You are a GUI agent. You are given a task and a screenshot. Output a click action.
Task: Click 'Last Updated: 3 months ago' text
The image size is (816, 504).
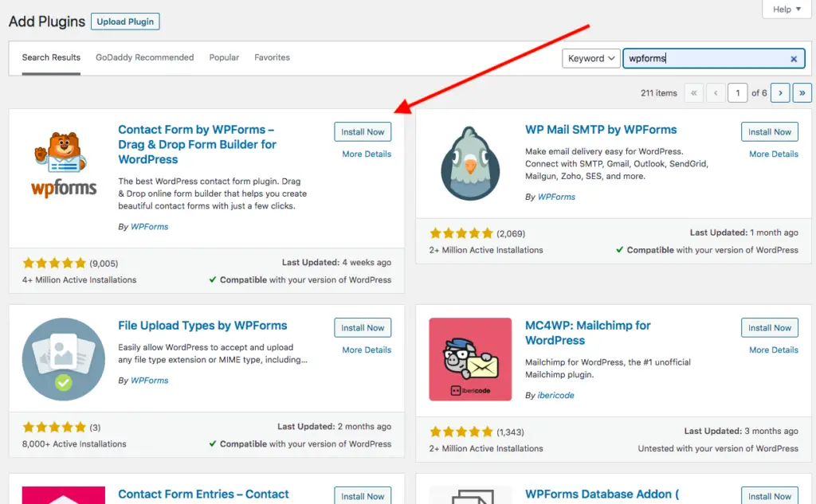[x=741, y=432]
